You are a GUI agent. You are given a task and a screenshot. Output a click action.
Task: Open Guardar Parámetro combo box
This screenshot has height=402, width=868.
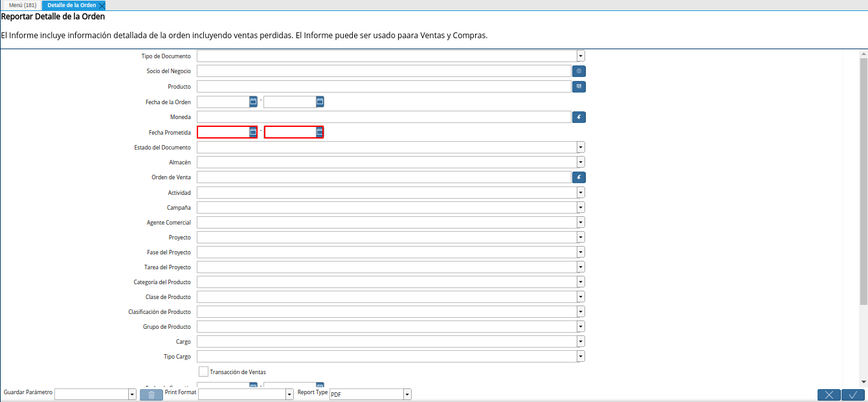(x=132, y=395)
